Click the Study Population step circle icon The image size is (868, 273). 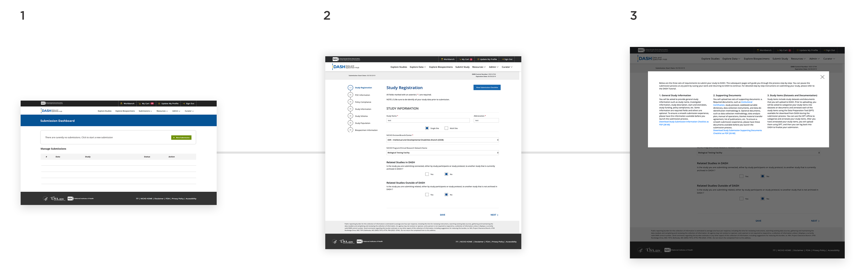coord(351,123)
